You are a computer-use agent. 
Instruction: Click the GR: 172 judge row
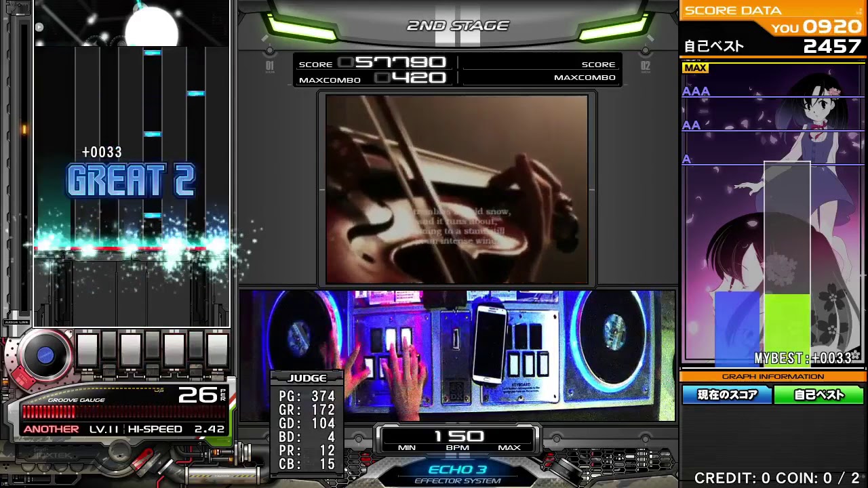pyautogui.click(x=307, y=410)
